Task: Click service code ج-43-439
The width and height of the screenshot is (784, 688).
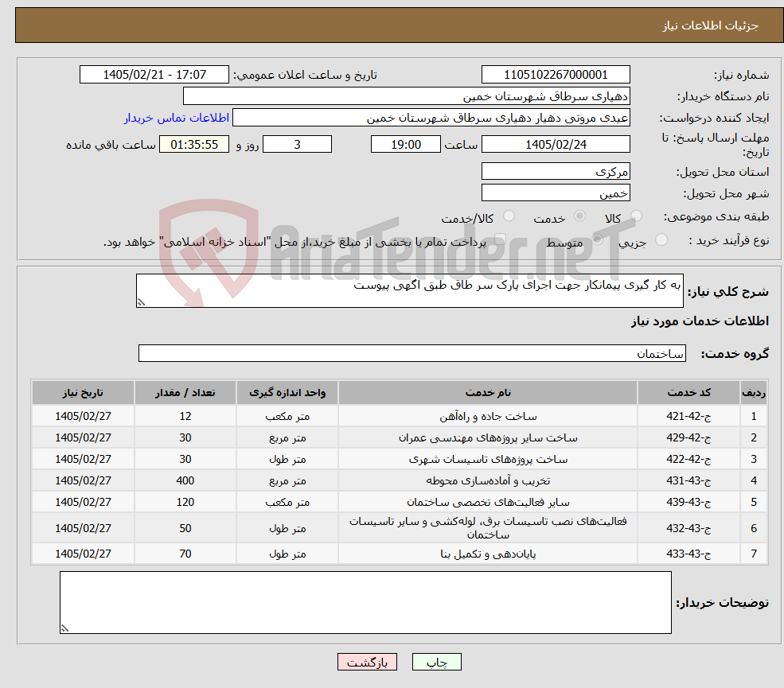Action: click(688, 502)
